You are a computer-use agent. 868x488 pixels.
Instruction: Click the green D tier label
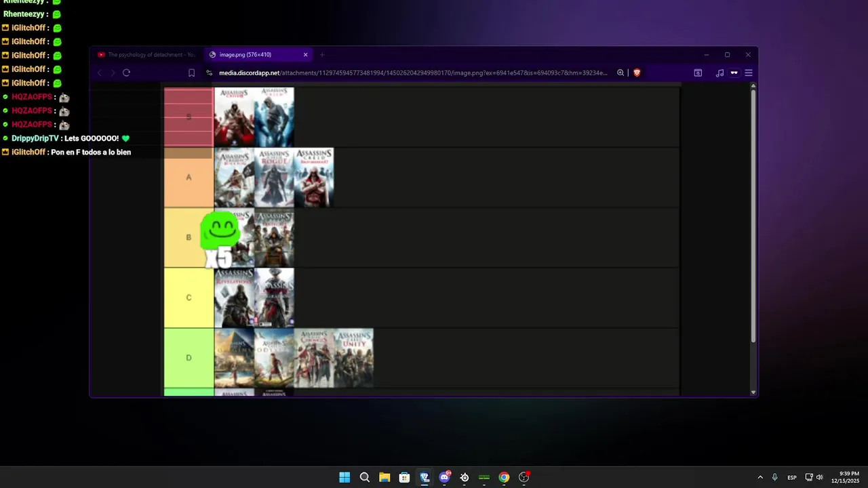tap(189, 358)
